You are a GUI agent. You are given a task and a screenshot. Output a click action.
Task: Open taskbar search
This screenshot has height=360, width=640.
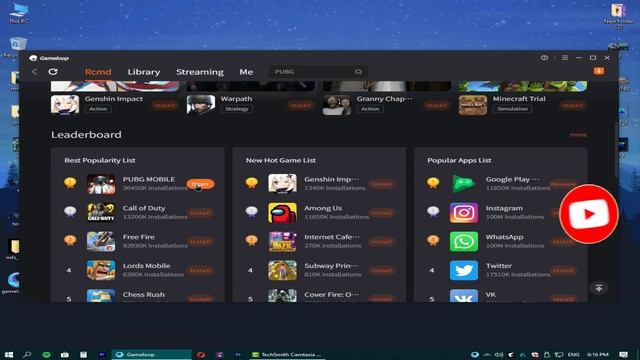(27, 354)
